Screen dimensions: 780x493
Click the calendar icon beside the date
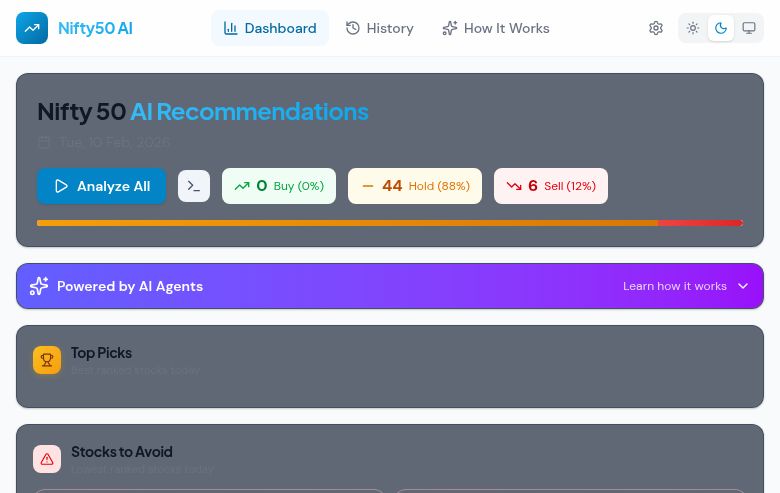44,143
